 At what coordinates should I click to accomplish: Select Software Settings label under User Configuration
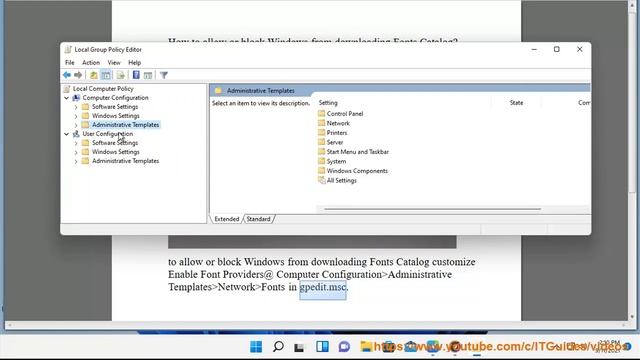click(115, 143)
